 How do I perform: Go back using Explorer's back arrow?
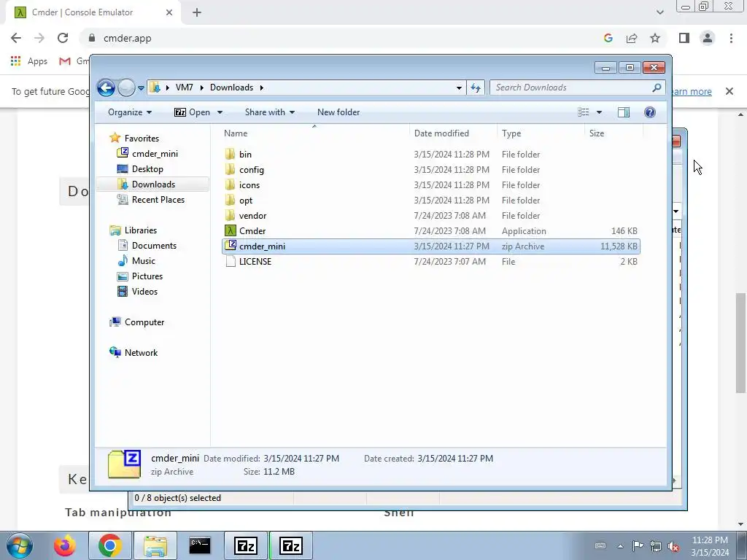(x=106, y=87)
